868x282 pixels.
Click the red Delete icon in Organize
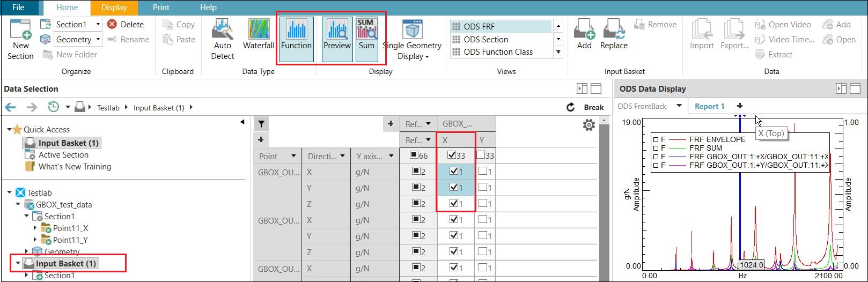coord(112,24)
